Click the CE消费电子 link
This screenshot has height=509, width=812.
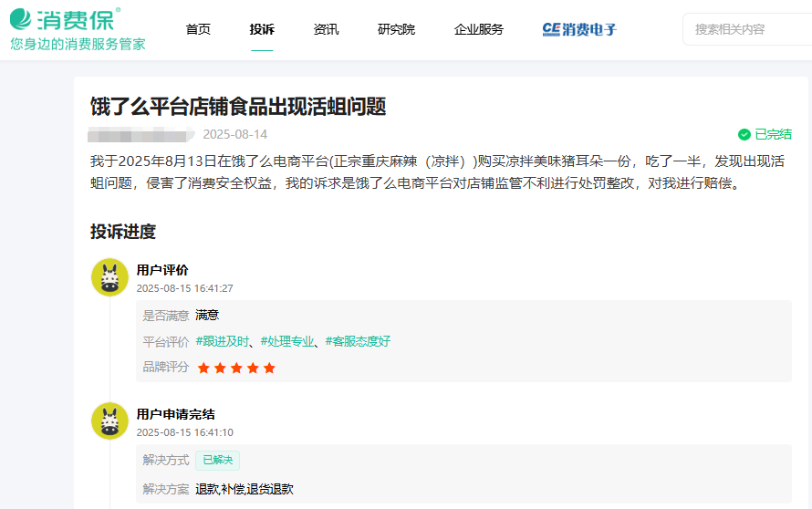click(579, 29)
